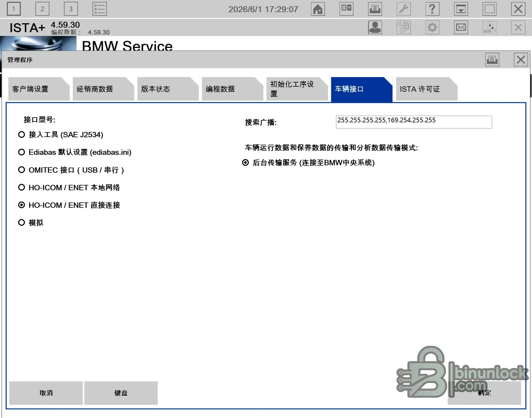The width and height of the screenshot is (532, 418).
Task: Open the 编程数据 tab
Action: point(232,89)
